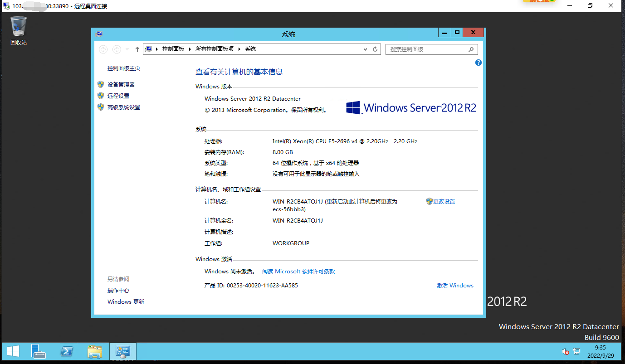Click Windows Server 2012 R2 Datacenter edition text
625x364 pixels.
[253, 99]
